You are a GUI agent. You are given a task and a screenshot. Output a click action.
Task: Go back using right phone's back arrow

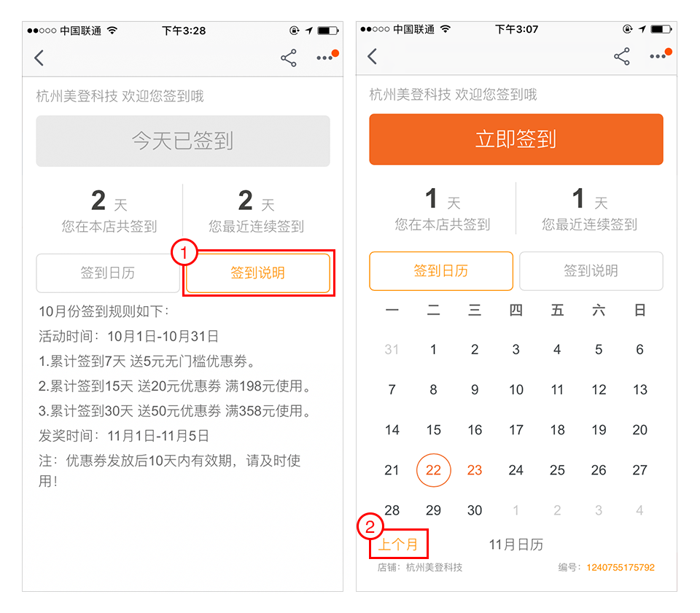[x=373, y=56]
